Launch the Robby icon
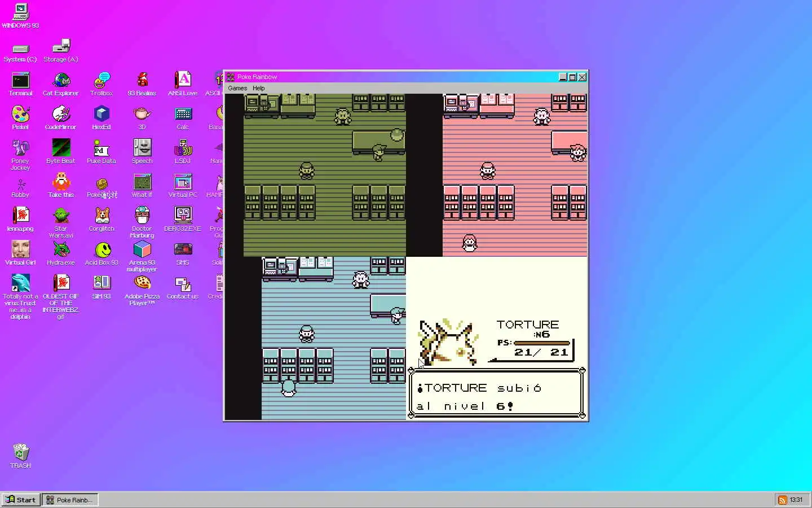The image size is (812, 508). pos(20,187)
